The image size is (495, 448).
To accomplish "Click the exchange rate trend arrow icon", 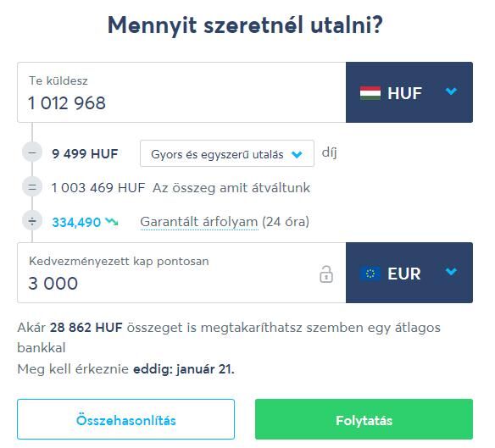I will (112, 222).
